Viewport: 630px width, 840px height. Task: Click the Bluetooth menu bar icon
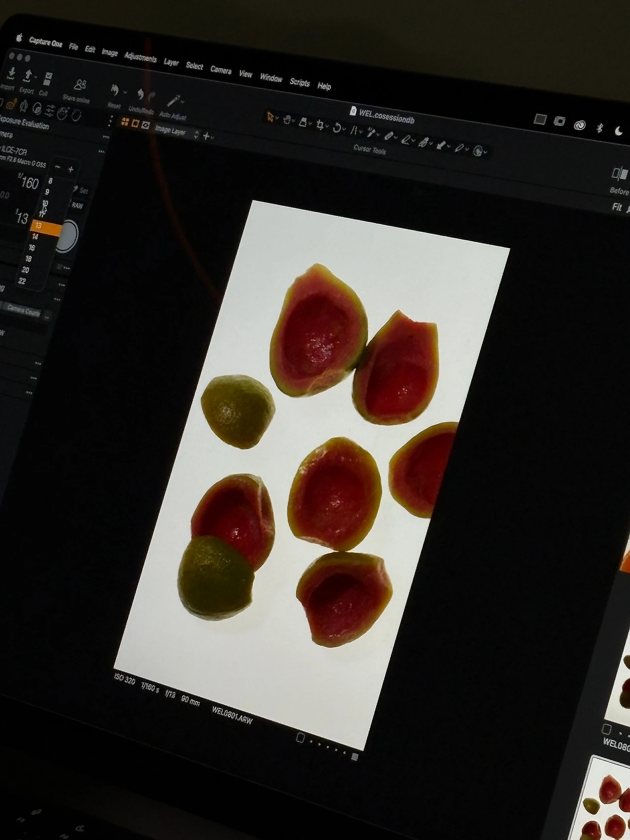[599, 128]
